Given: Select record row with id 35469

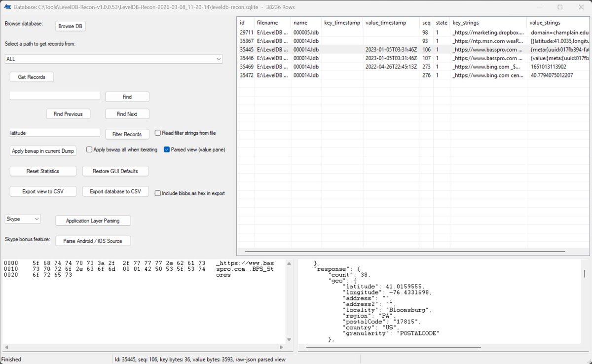Looking at the screenshot, I should 413,67.
